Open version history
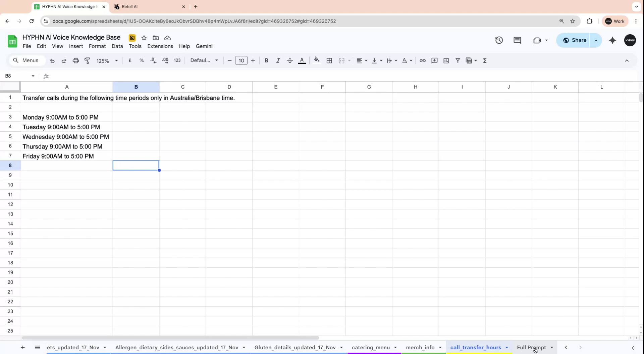The width and height of the screenshot is (644, 354). (x=499, y=40)
